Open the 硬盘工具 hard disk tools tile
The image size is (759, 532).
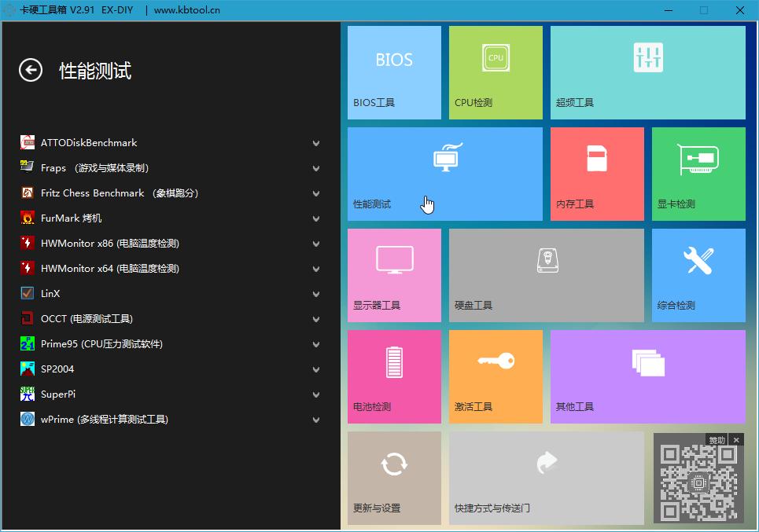(546, 275)
